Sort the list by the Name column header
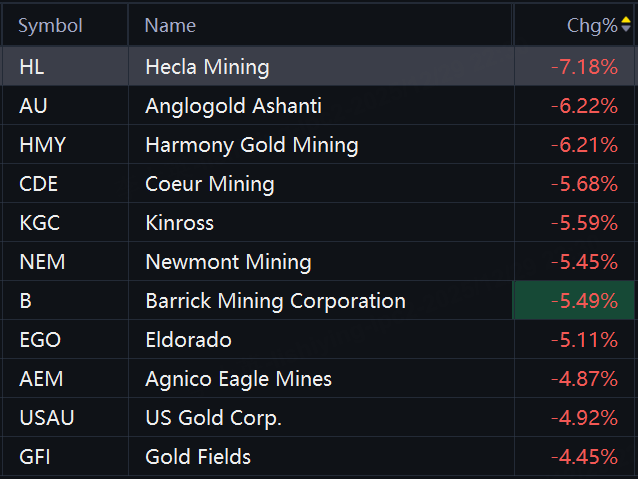 coord(170,26)
